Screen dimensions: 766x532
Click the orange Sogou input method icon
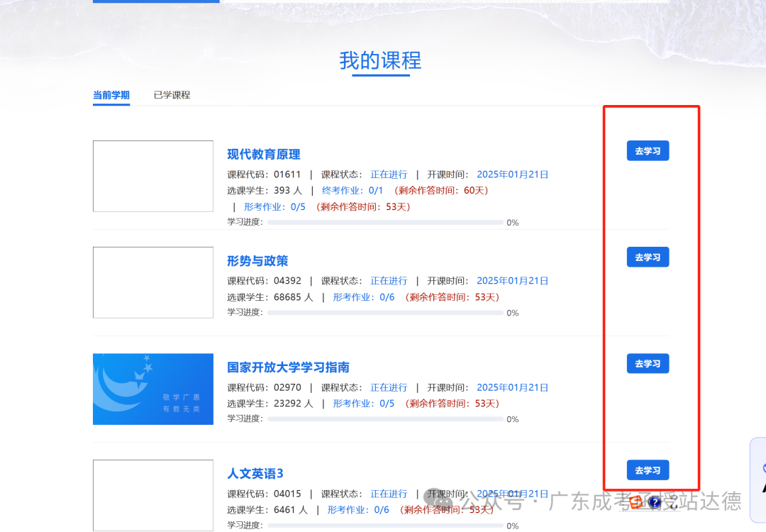(636, 502)
